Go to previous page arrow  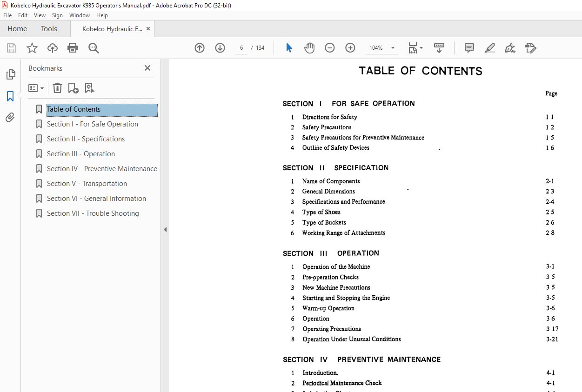click(x=200, y=48)
